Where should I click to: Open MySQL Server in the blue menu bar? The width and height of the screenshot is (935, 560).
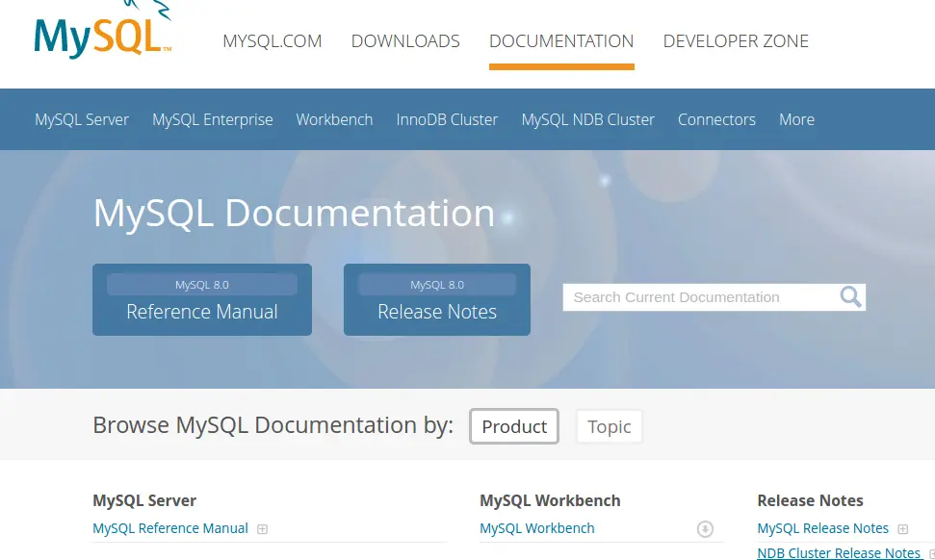pos(82,119)
